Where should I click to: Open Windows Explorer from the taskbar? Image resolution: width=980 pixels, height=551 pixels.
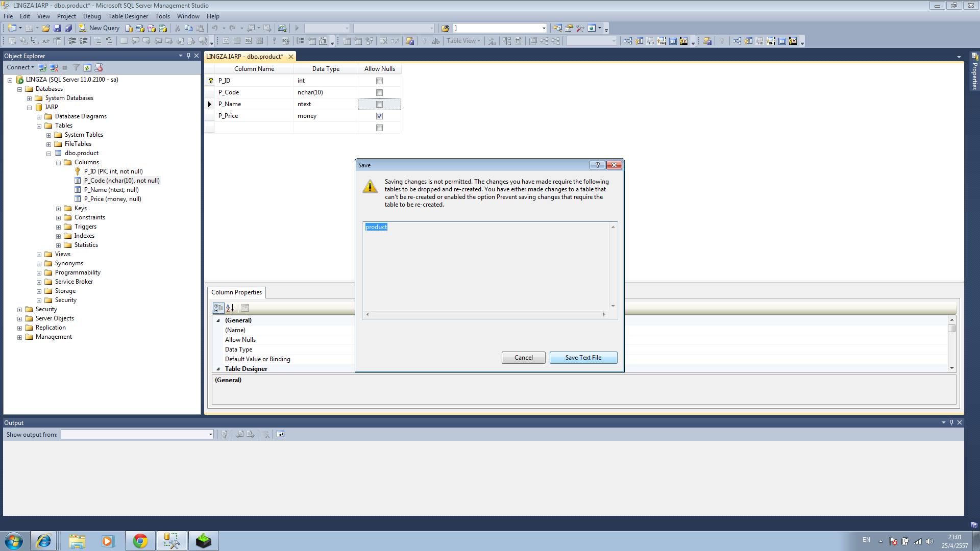pyautogui.click(x=77, y=541)
